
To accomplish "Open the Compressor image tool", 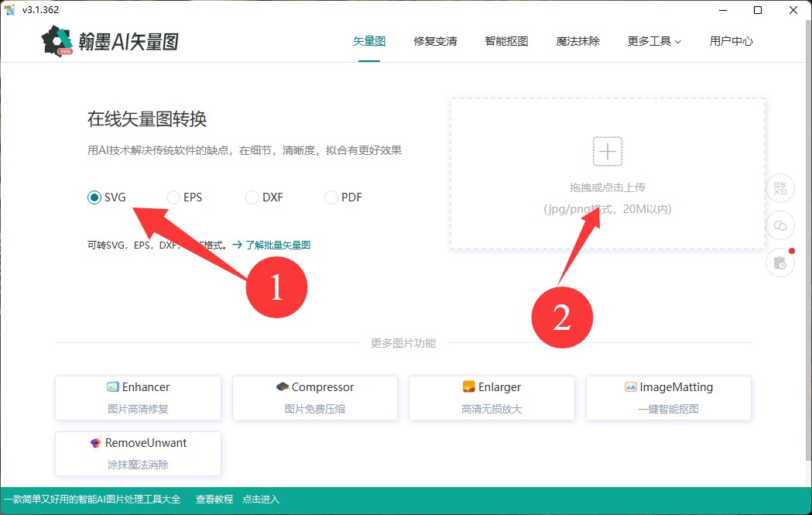I will coord(315,397).
